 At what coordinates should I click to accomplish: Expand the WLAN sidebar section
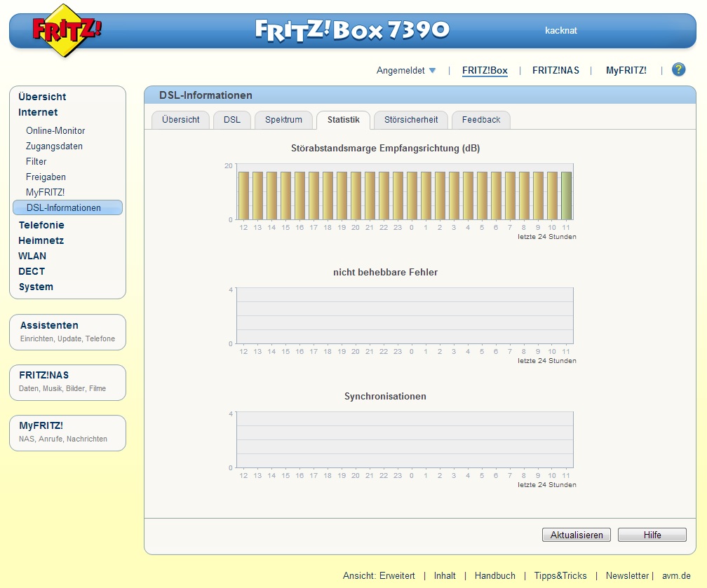click(x=32, y=256)
